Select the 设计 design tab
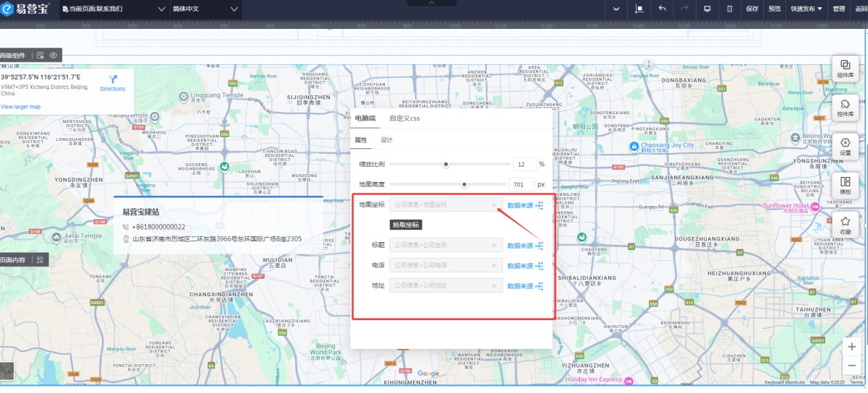 386,139
